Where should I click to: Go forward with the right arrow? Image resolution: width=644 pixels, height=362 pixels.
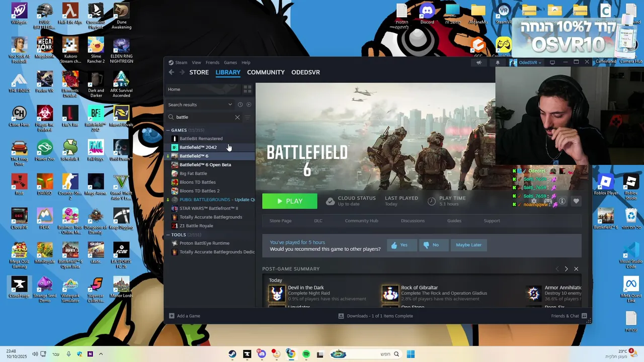[x=182, y=72]
